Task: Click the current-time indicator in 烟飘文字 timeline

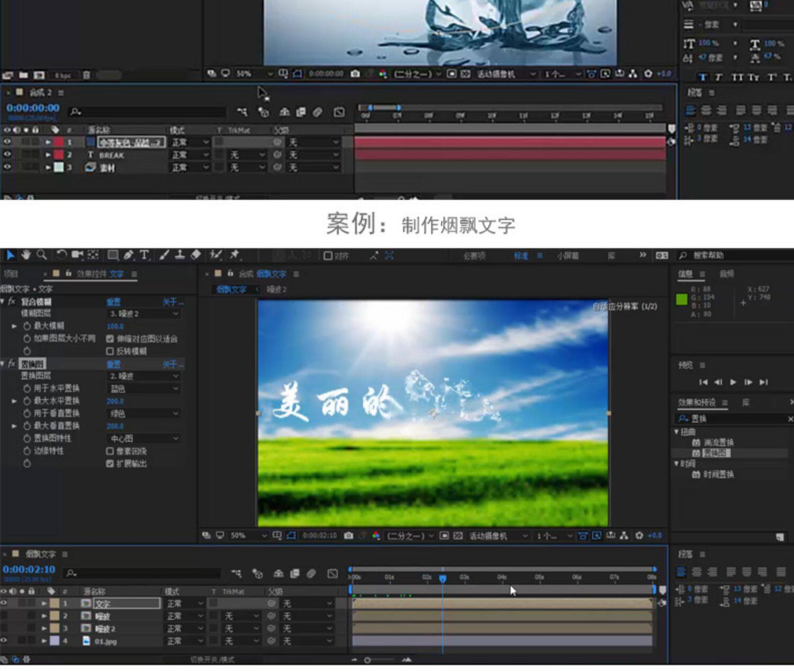Action: pyautogui.click(x=443, y=578)
